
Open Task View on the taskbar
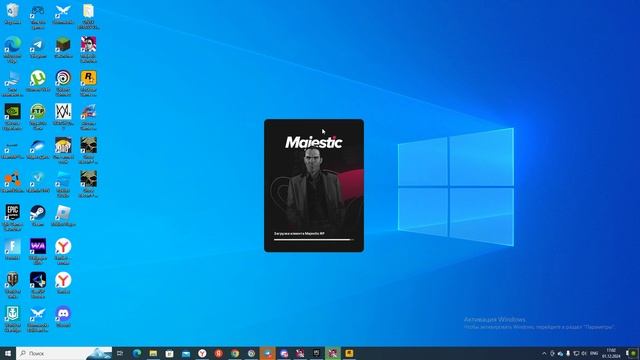(x=120, y=353)
